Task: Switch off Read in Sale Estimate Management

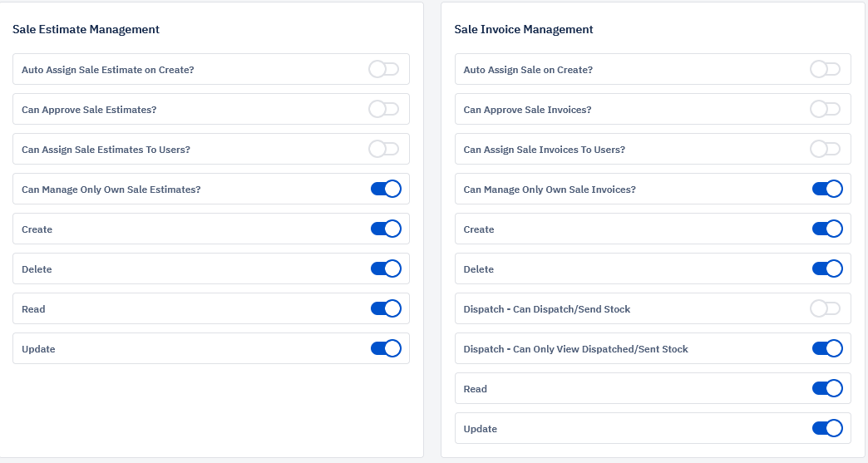Action: click(x=386, y=308)
